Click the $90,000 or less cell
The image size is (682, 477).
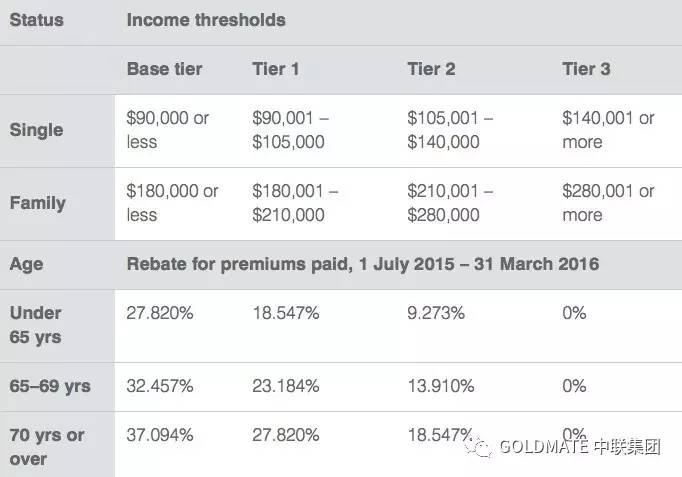tap(167, 130)
